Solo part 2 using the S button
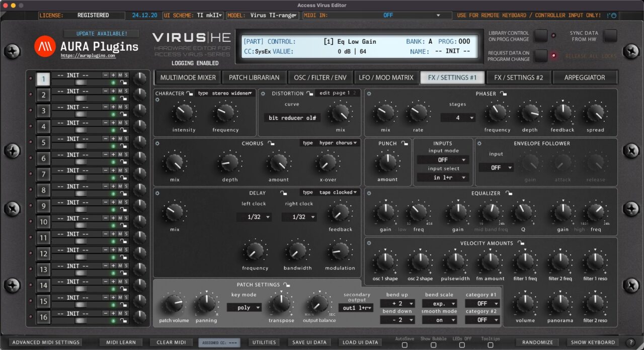Viewport: 644px width, 350px height. pos(126,91)
